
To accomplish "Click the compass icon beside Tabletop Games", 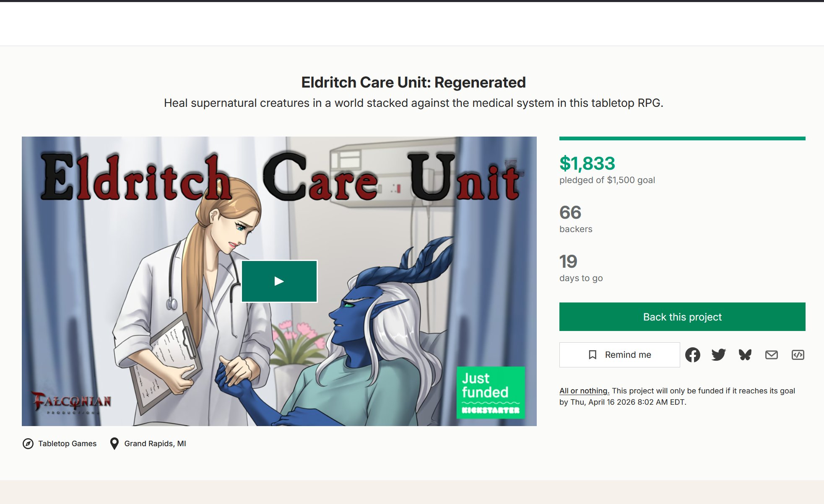I will coord(28,444).
